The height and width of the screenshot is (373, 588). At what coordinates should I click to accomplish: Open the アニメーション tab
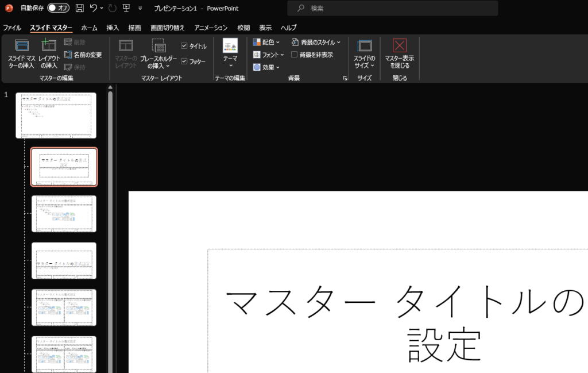[211, 28]
